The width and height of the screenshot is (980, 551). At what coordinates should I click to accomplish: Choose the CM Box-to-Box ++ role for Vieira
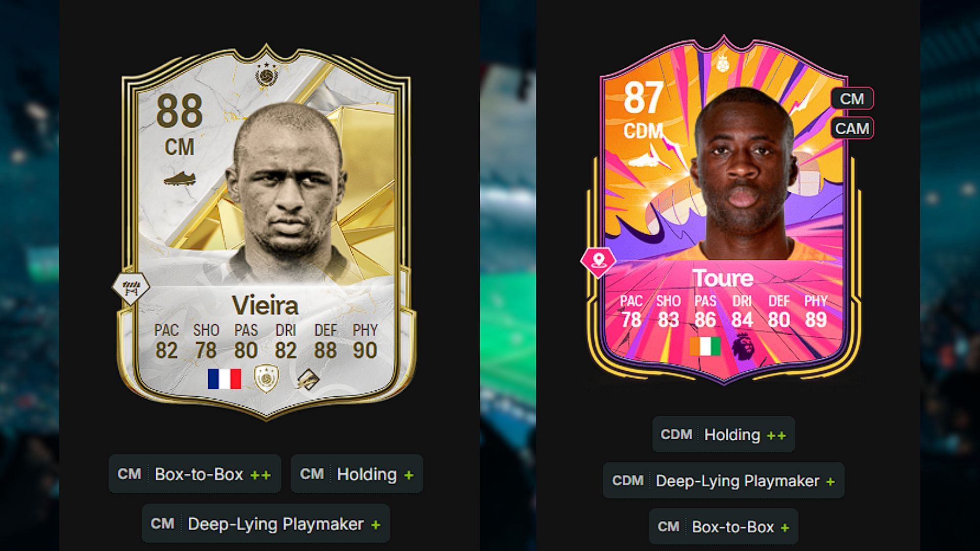195,474
